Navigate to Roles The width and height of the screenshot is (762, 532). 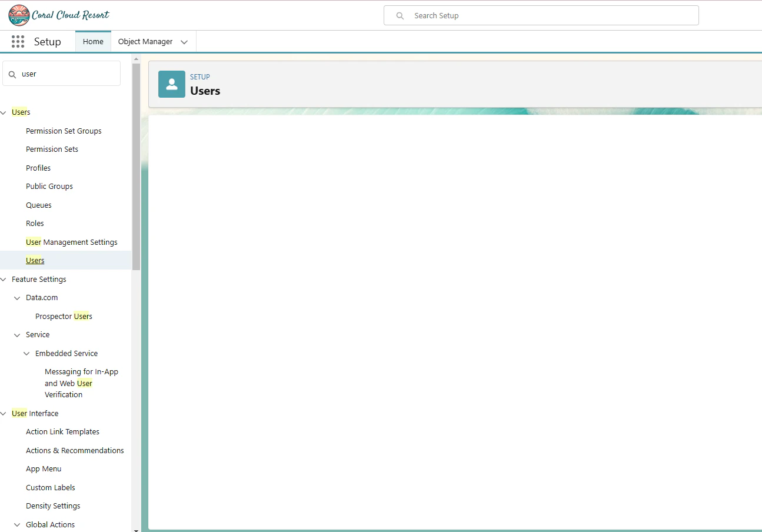[x=35, y=224]
